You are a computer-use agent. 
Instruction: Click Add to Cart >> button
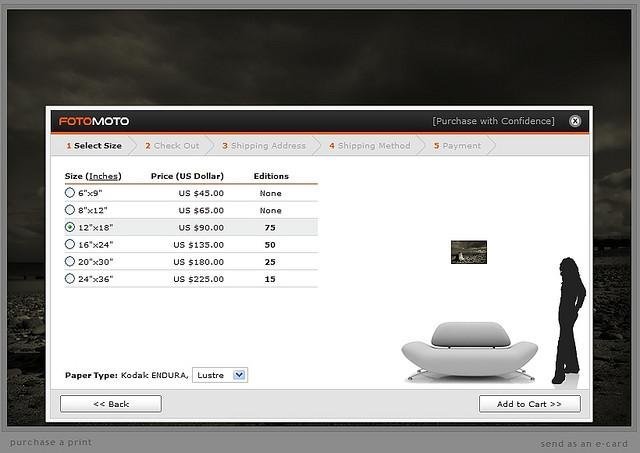(529, 404)
